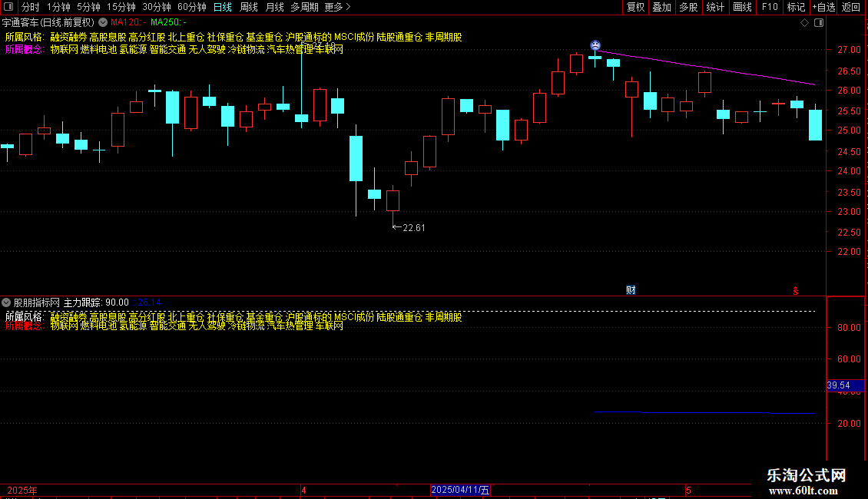The height and width of the screenshot is (499, 868).
Task: Select the 周线 weekly tab
Action: pyautogui.click(x=249, y=7)
